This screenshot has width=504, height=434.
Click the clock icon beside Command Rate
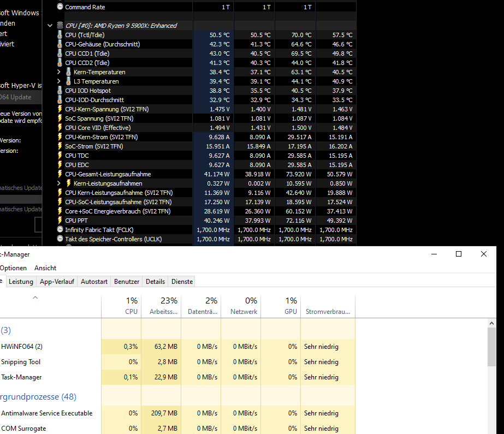pos(60,7)
